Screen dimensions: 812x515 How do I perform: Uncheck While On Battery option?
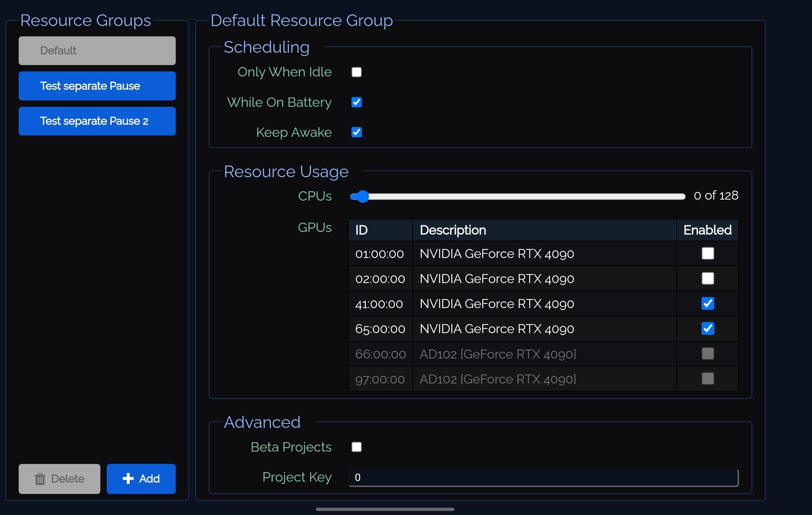[356, 102]
